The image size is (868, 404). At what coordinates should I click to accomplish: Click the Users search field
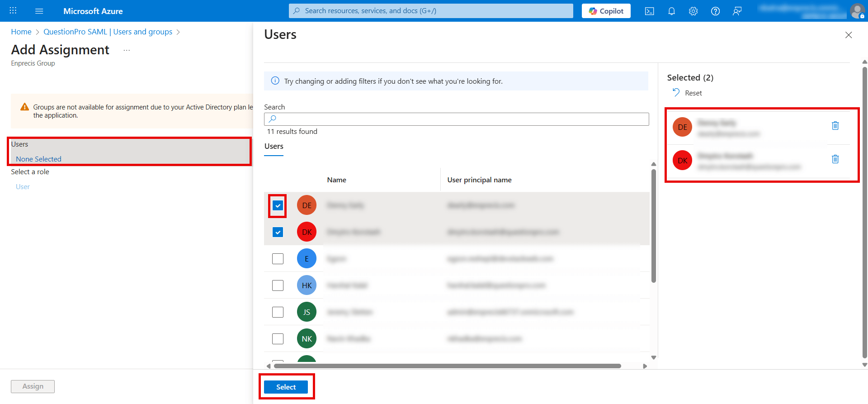(457, 119)
